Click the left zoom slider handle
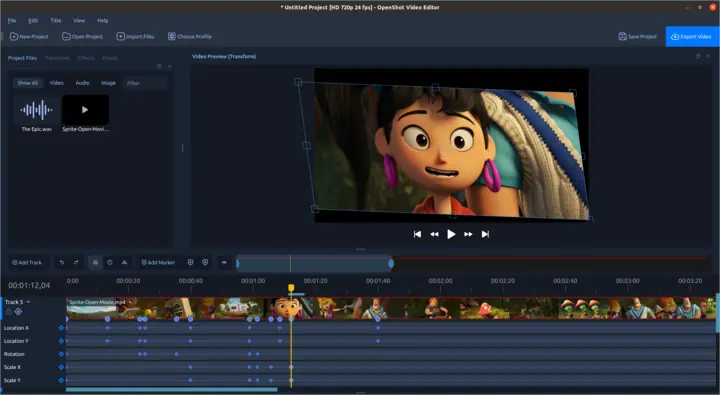This screenshot has width=720, height=395. (237, 264)
